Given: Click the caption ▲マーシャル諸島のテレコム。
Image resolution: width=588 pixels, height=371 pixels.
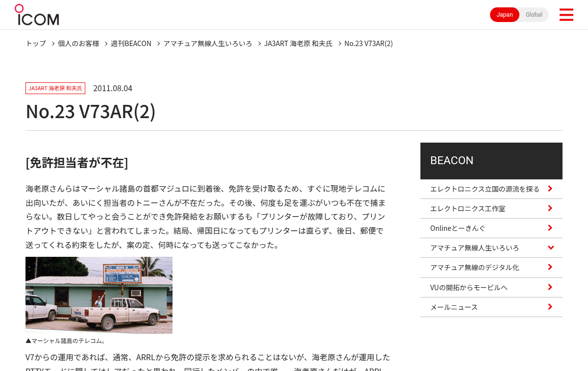Looking at the screenshot, I should 66,341.
